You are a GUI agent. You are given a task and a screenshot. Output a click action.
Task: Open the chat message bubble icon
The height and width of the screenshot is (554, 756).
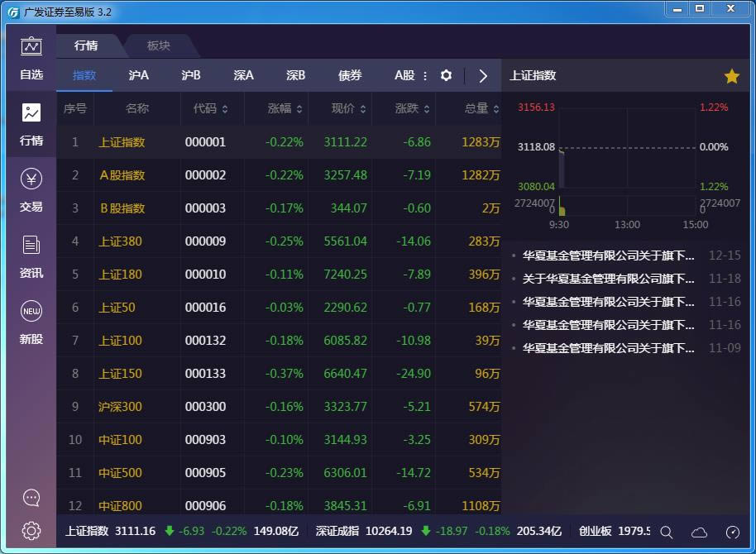coord(31,498)
